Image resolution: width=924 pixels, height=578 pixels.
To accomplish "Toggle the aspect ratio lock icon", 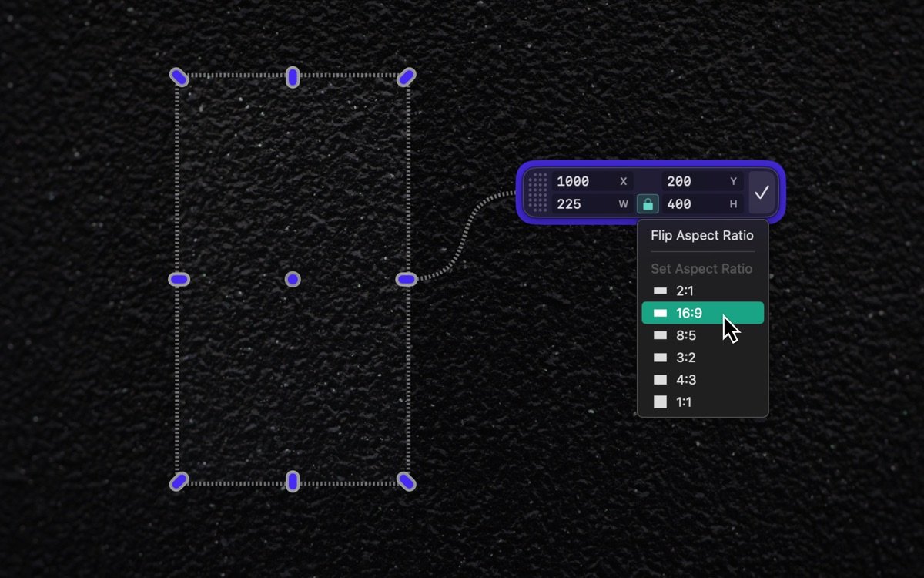I will 648,204.
